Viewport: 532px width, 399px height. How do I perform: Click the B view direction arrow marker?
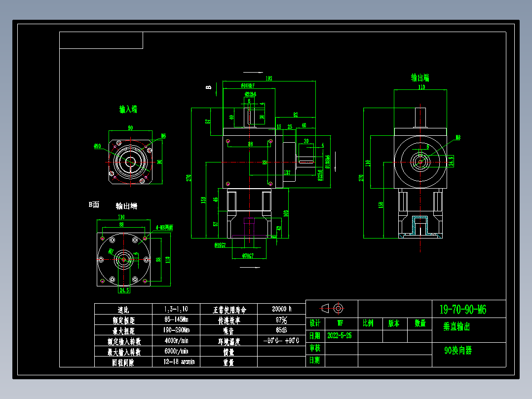pos(208,88)
